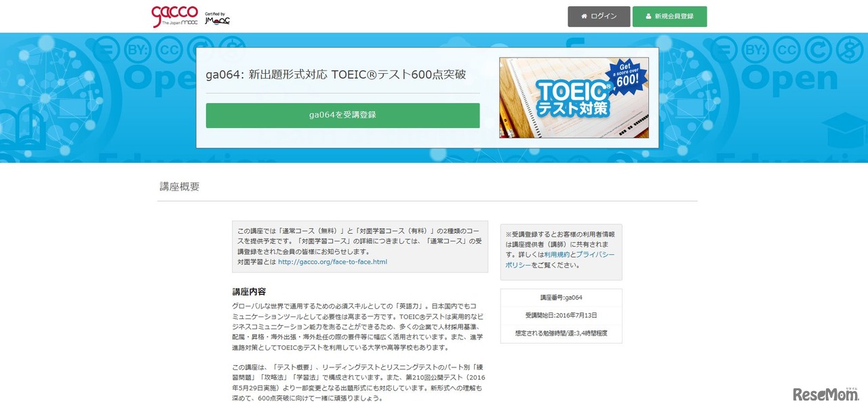The height and width of the screenshot is (410, 868).
Task: Click the JMOOC certified logo
Action: 217,18
